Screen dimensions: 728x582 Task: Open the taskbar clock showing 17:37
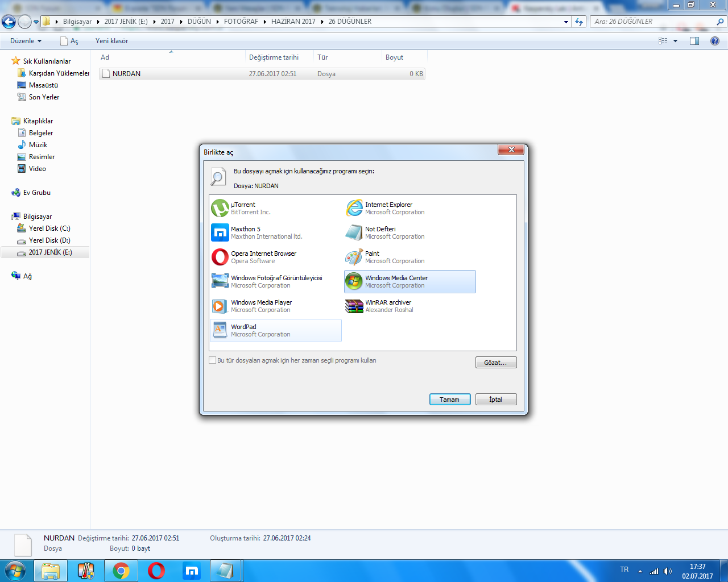(697, 571)
